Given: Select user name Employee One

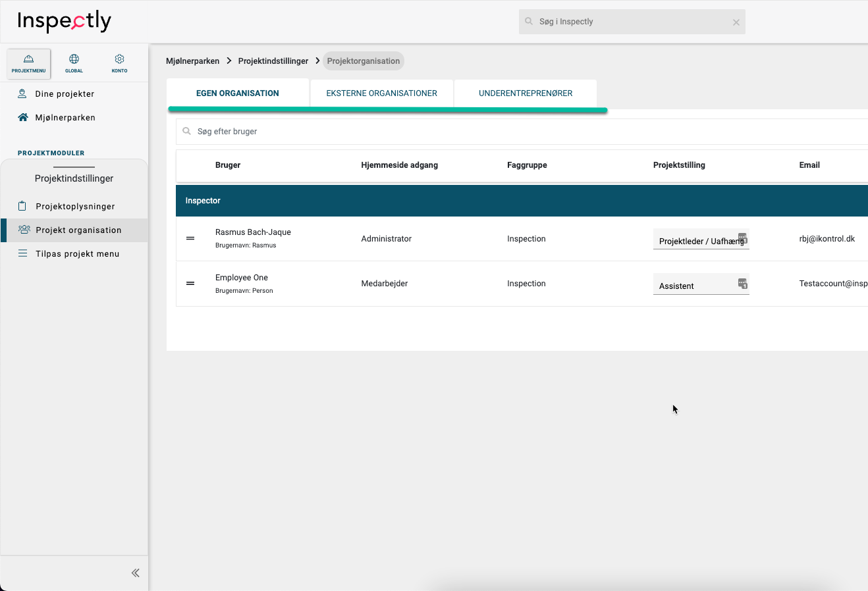Looking at the screenshot, I should (x=242, y=278).
